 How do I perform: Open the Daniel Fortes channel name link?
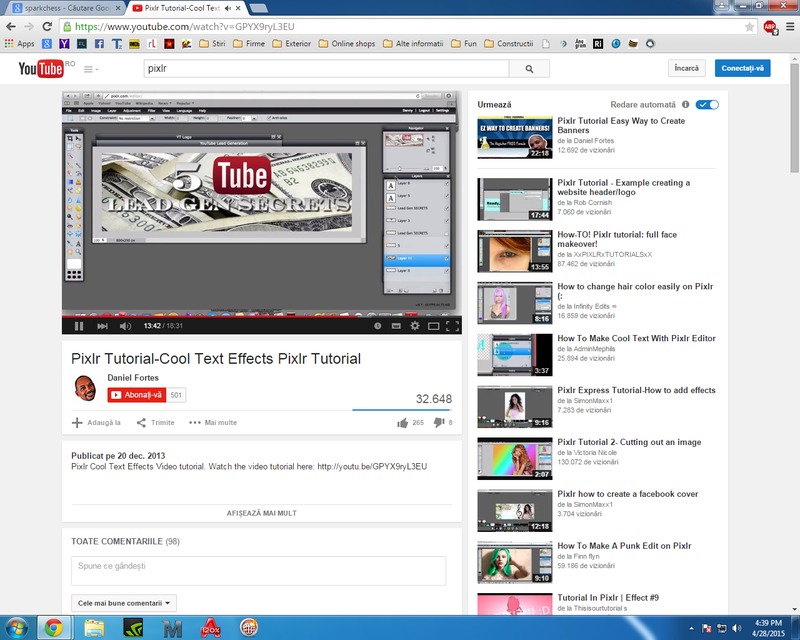pyautogui.click(x=133, y=378)
